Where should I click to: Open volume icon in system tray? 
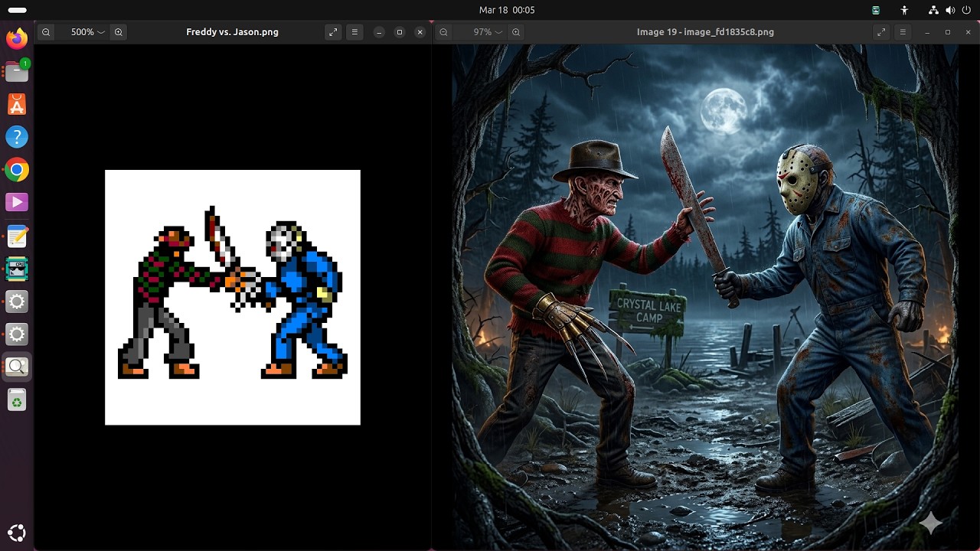pos(950,10)
